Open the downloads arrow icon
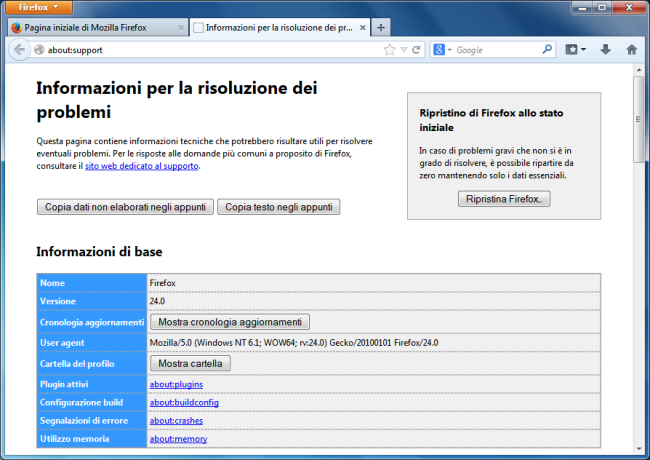 point(606,50)
